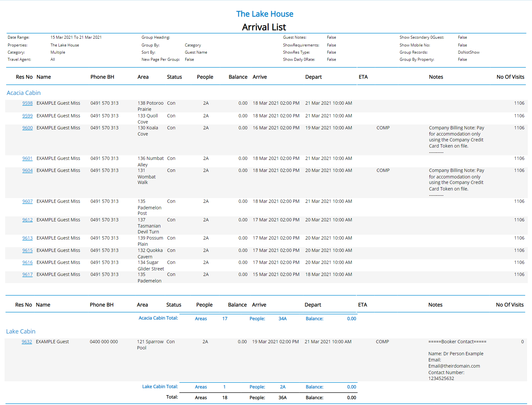Click area 133 Quoll Cove
This screenshot has height=405, width=532.
click(148, 119)
